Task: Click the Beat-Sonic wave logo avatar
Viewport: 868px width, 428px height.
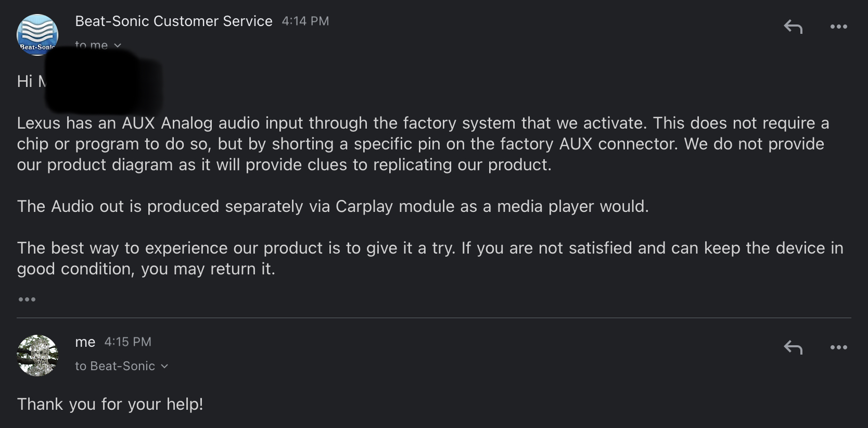Action: tap(37, 34)
